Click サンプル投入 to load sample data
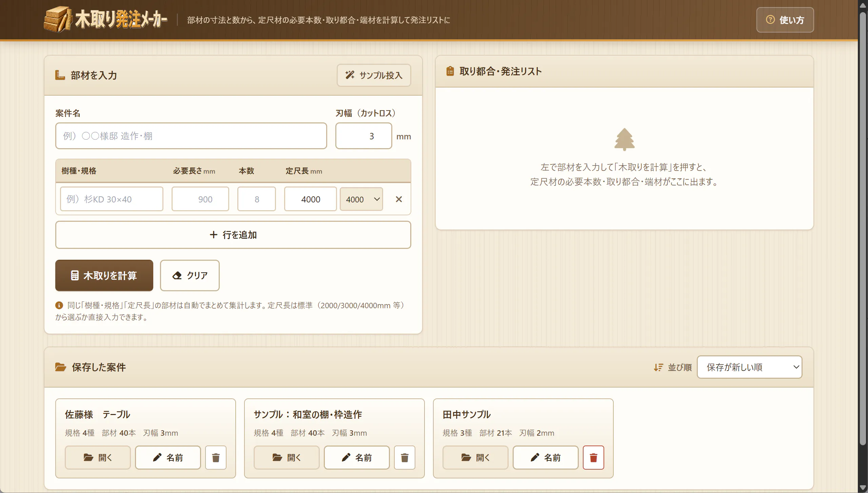The image size is (868, 493). (x=374, y=75)
